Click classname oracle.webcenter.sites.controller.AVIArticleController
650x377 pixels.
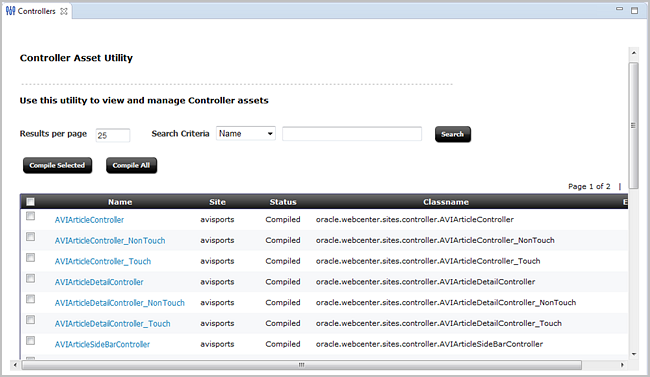click(x=415, y=219)
